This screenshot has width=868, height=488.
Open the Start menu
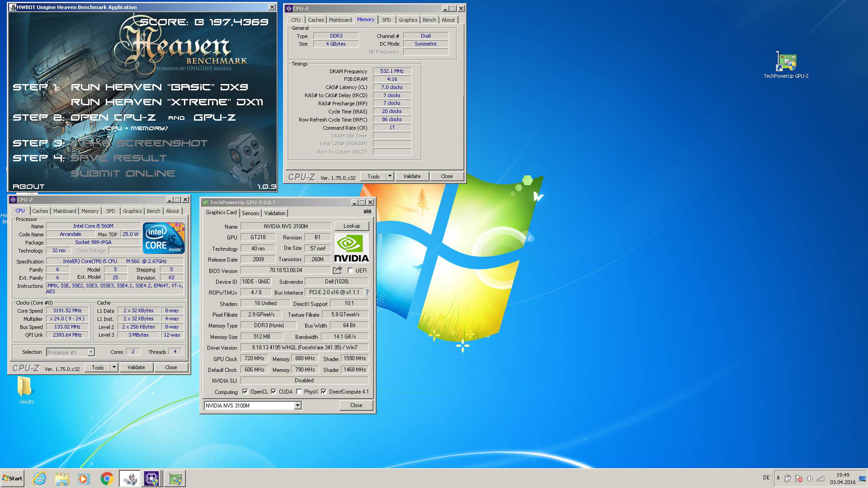[x=12, y=479]
